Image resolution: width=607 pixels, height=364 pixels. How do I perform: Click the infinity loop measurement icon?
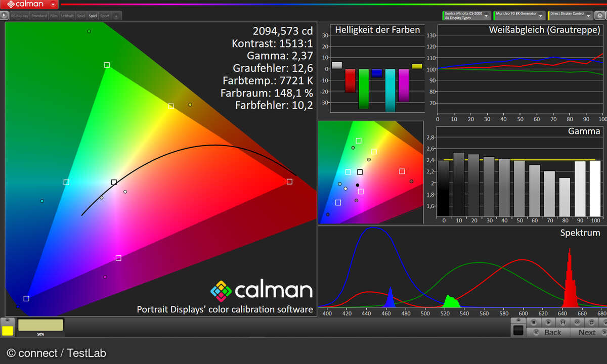(x=577, y=322)
